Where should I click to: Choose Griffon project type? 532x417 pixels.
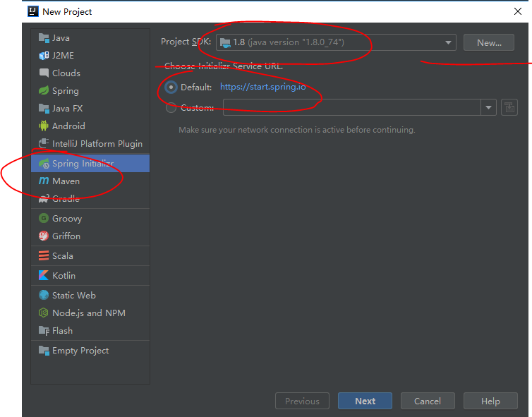pos(90,236)
